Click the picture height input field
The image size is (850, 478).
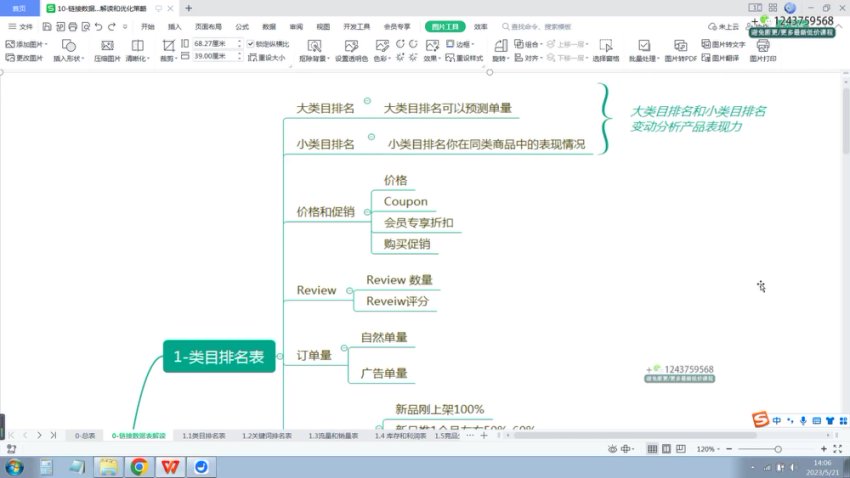point(208,58)
